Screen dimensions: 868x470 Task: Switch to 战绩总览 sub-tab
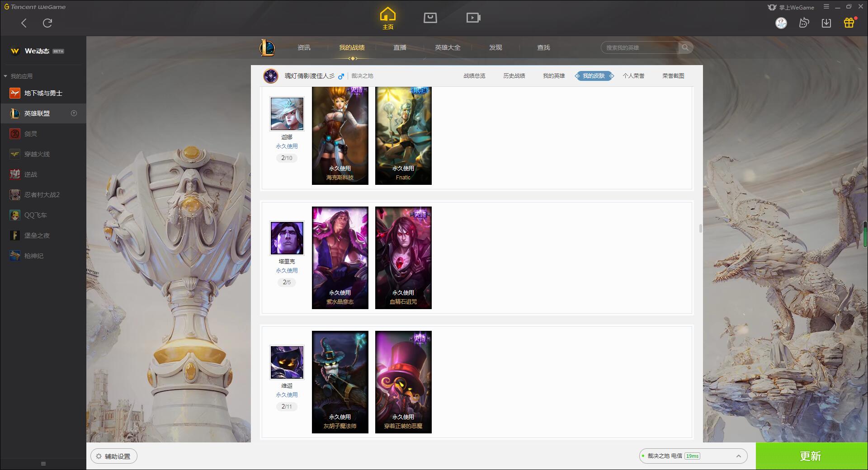[474, 76]
